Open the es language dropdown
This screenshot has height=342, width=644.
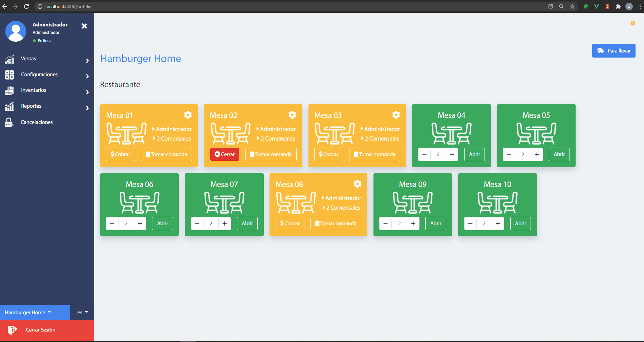tap(82, 313)
